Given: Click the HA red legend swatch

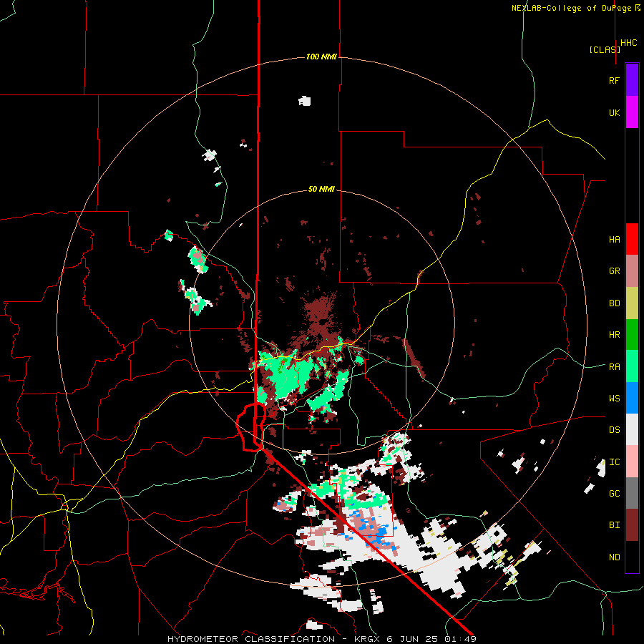Looking at the screenshot, I should pyautogui.click(x=632, y=239).
